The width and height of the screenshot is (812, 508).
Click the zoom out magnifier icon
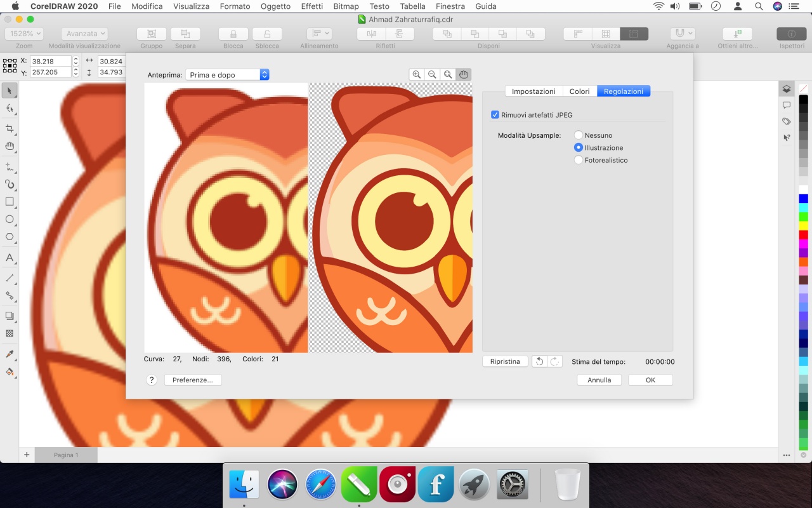point(432,74)
